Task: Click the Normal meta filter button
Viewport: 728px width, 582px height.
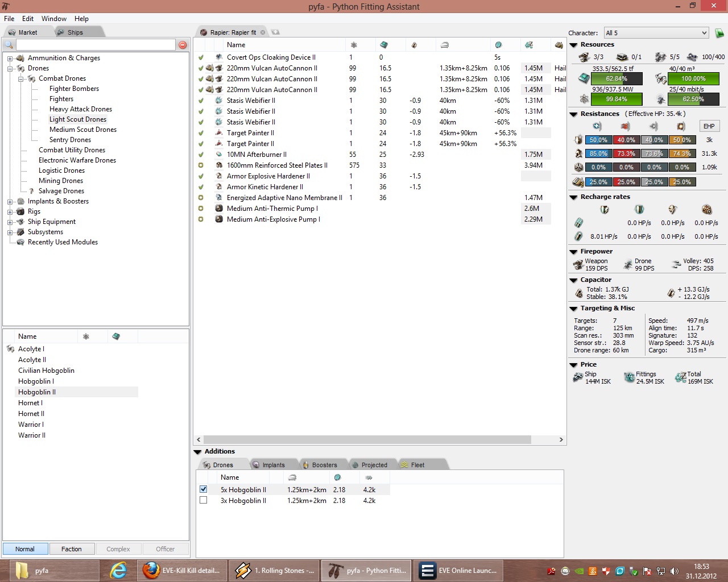Action: (x=25, y=549)
